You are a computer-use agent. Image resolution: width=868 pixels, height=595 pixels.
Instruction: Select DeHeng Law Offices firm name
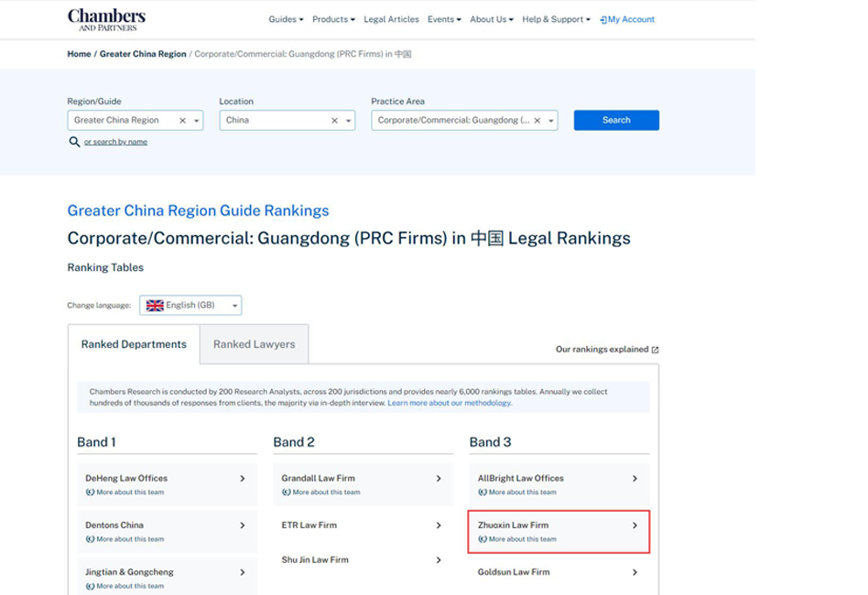pos(126,478)
